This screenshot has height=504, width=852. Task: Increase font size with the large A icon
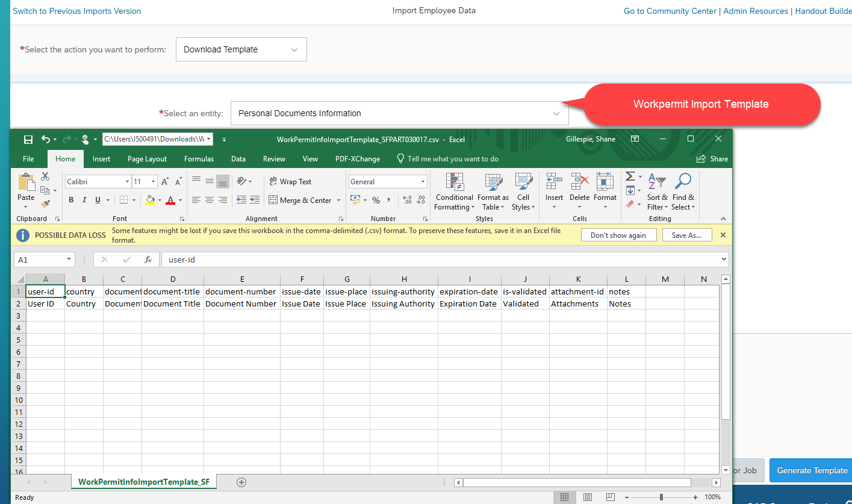tap(166, 182)
